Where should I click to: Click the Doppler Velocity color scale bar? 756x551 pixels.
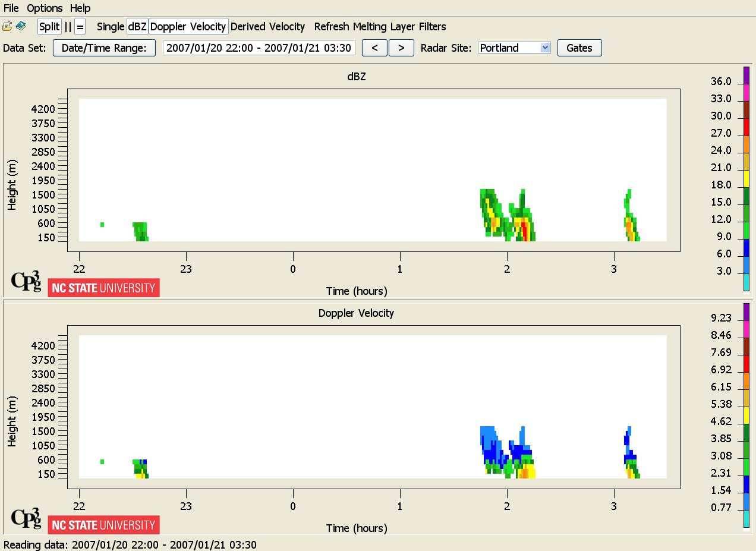[x=746, y=415]
